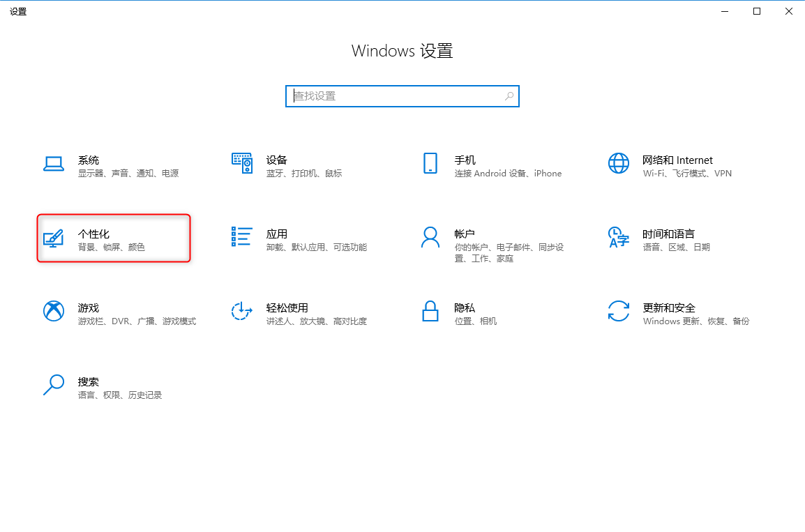Open the 系统 settings title

89,160
